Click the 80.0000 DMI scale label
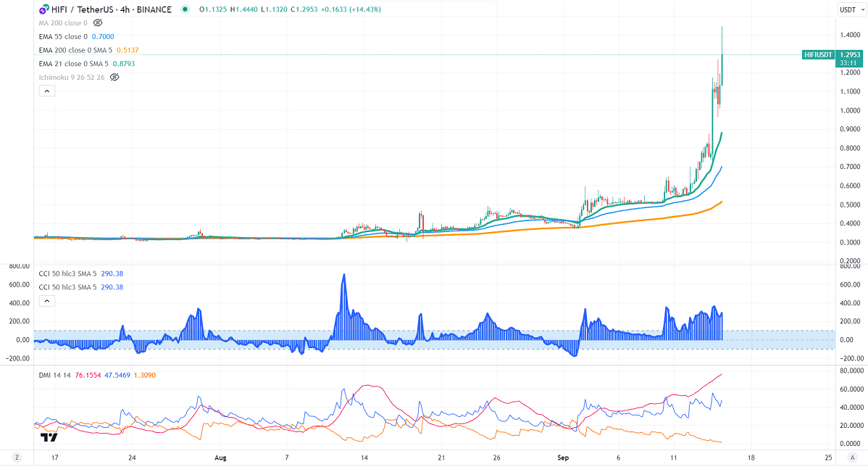 pyautogui.click(x=851, y=371)
